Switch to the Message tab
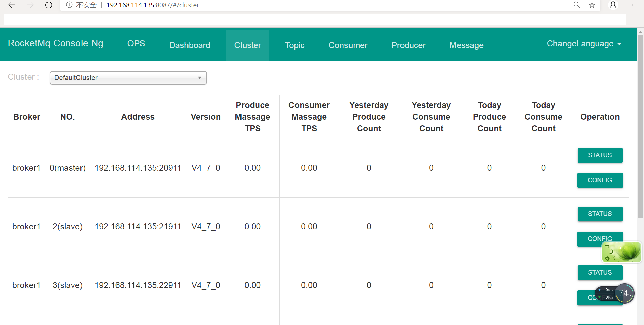 (467, 45)
